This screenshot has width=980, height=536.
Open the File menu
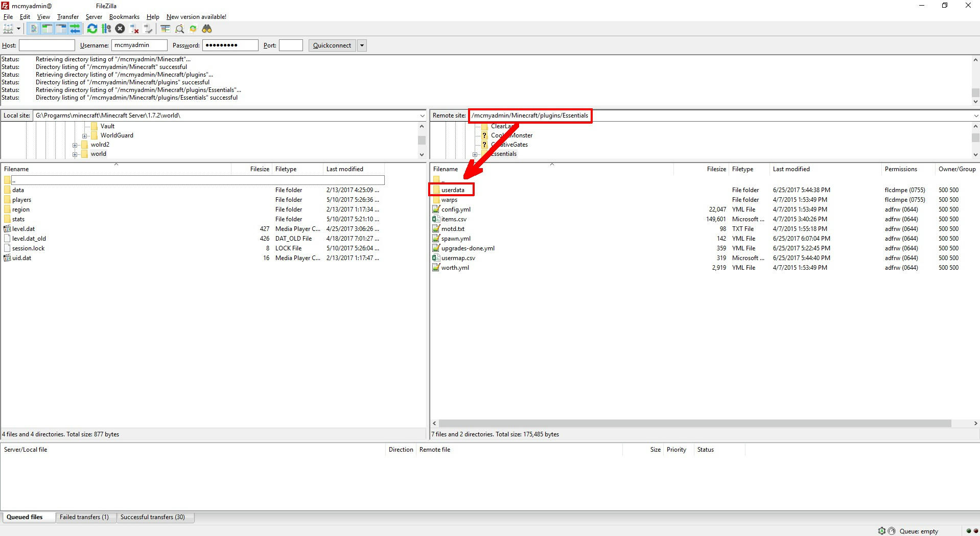pyautogui.click(x=8, y=17)
